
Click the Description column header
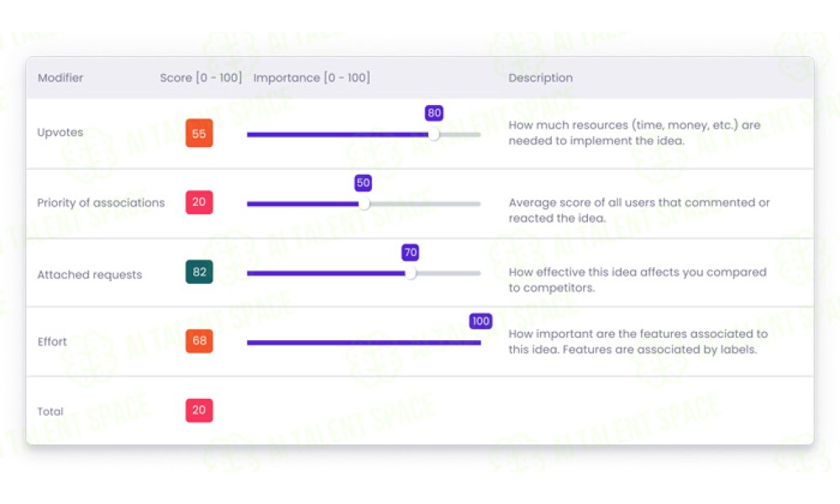coord(540,77)
